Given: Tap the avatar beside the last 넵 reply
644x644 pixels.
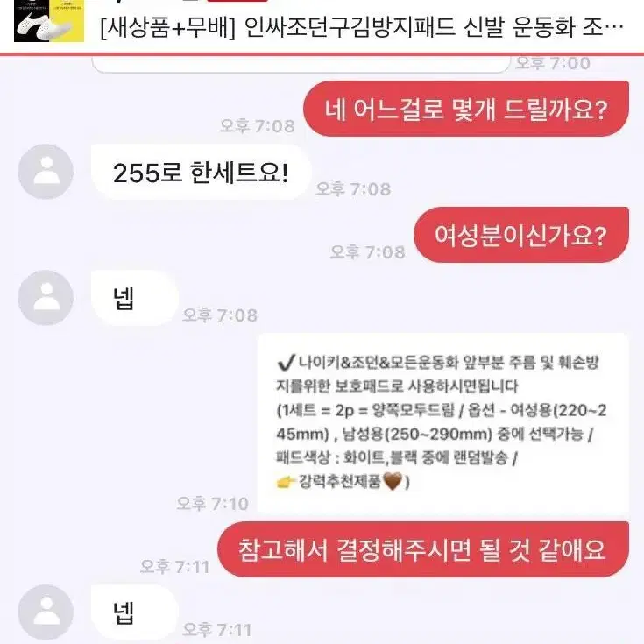Looking at the screenshot, I should (x=46, y=612).
